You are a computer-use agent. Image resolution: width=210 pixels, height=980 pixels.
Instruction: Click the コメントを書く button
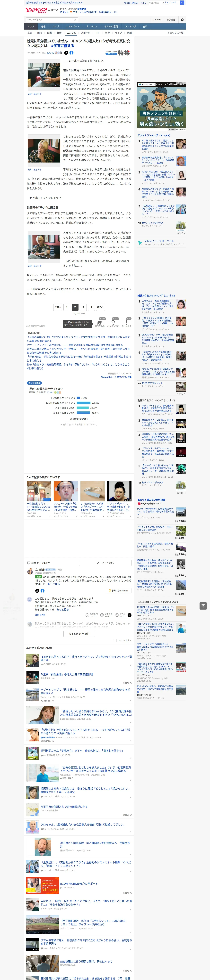105,562
